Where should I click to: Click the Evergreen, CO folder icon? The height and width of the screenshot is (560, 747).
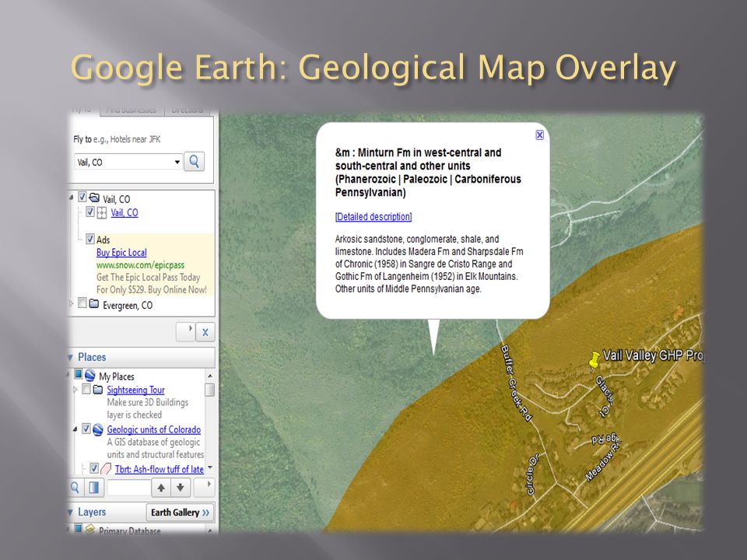[x=94, y=303]
